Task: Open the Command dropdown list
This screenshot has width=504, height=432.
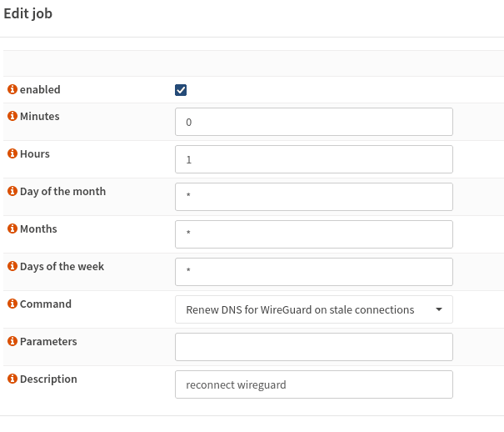Action: 314,309
